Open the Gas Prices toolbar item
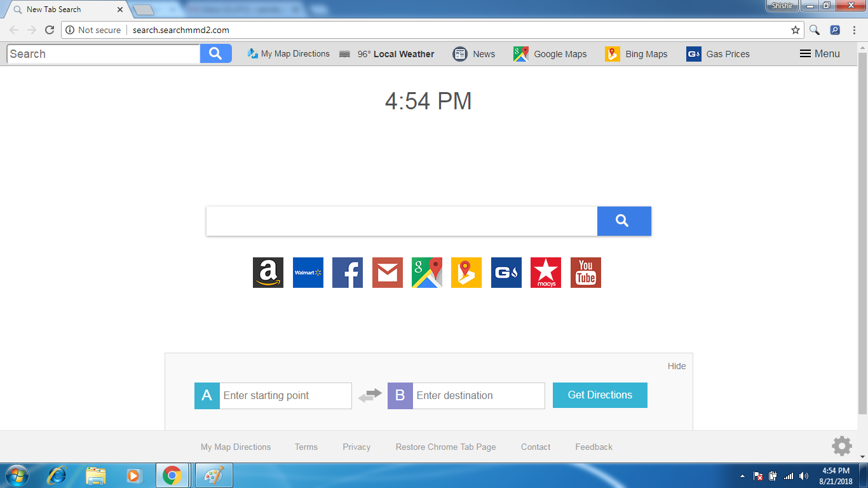Viewport: 868px width, 488px height. [717, 54]
